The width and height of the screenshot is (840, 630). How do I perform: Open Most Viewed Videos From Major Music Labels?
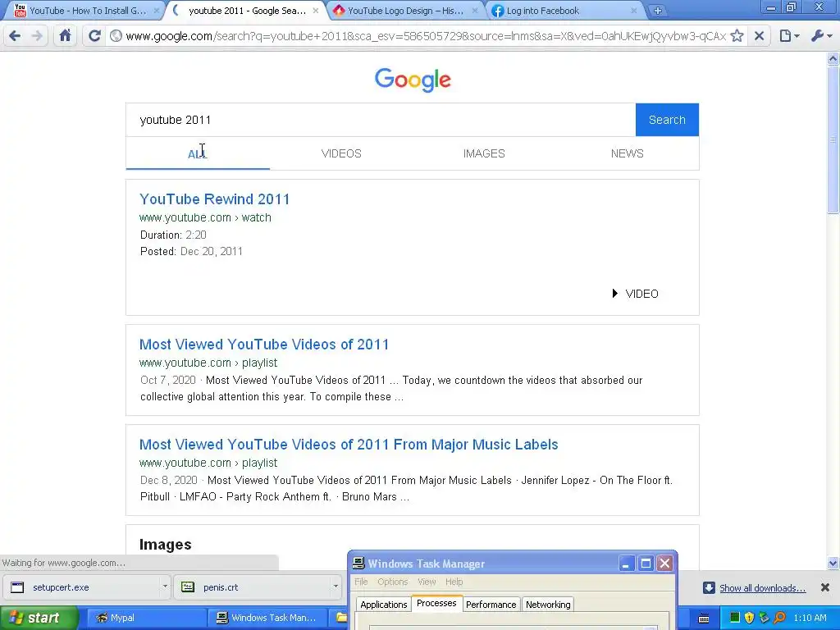point(349,445)
